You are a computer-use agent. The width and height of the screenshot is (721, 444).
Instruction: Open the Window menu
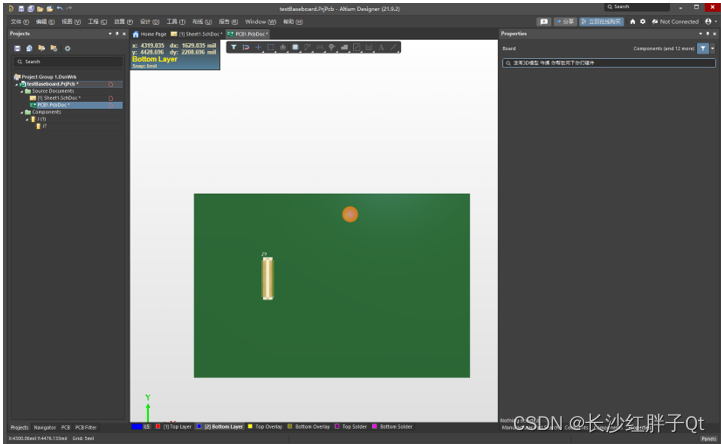click(x=257, y=21)
